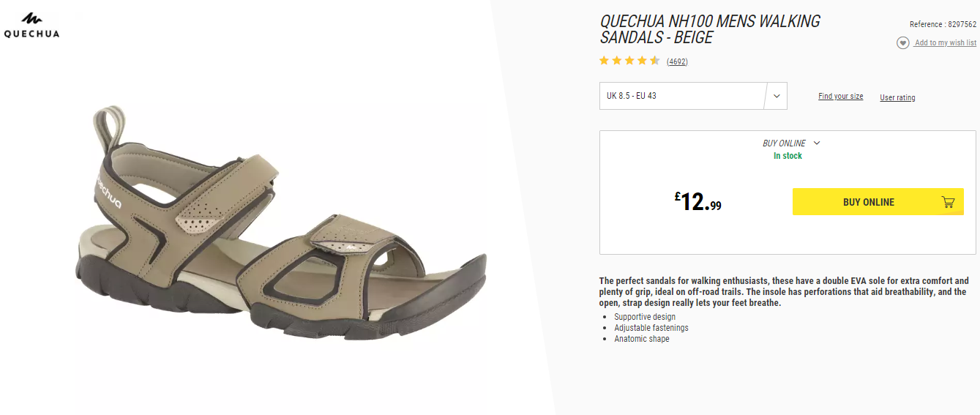Click the Add to my wish list link
This screenshot has width=980, height=415.
tap(946, 43)
